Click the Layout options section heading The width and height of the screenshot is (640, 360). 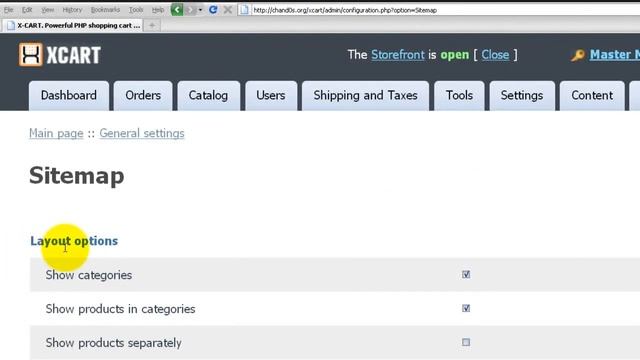pos(74,241)
